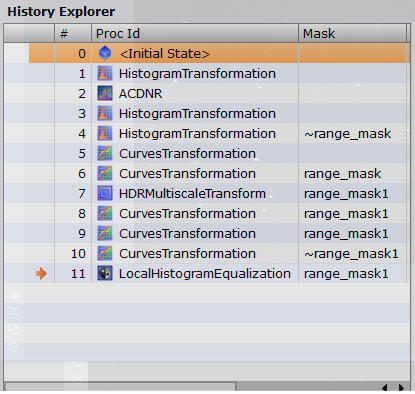Select the LocalHistogramEqualization step
The height and width of the screenshot is (394, 415).
point(205,274)
